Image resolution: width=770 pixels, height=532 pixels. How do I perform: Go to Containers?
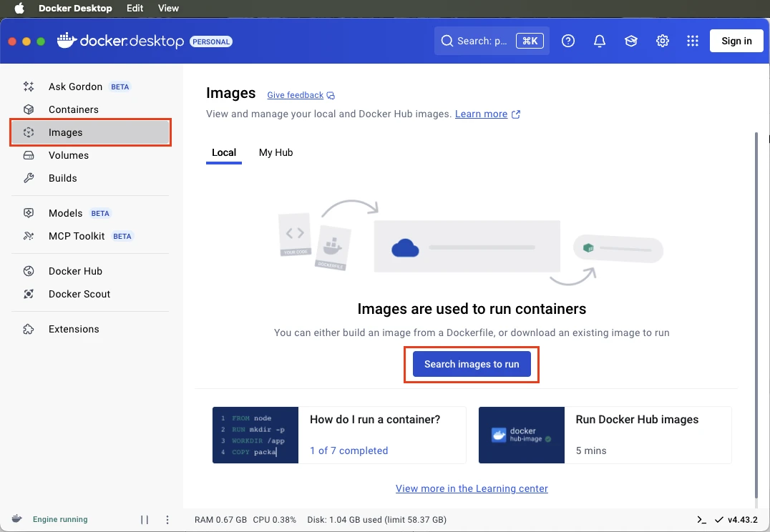click(90, 109)
